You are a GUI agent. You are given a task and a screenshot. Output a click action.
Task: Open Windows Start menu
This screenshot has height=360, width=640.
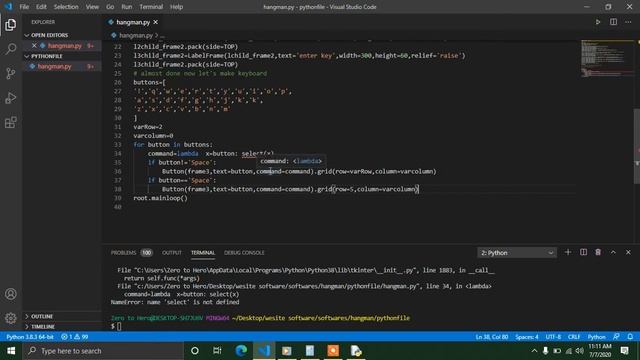11,351
